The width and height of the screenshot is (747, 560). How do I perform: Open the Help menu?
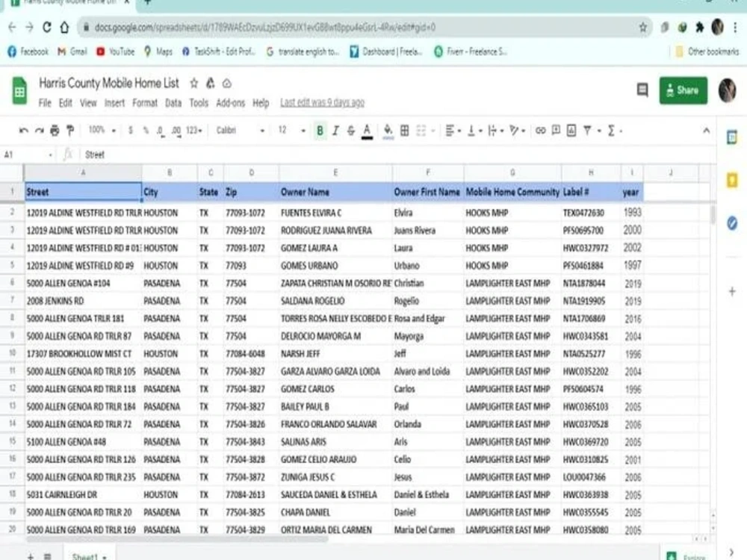[261, 103]
